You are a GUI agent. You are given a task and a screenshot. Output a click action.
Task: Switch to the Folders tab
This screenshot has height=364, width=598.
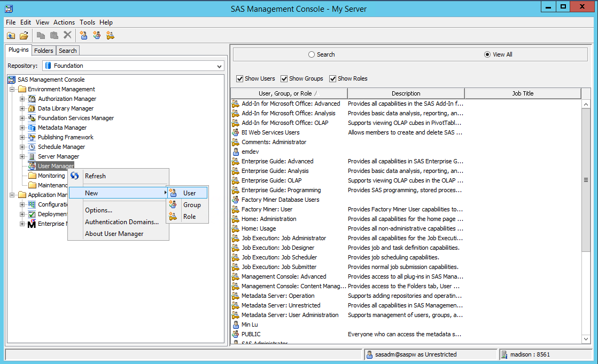tap(43, 50)
